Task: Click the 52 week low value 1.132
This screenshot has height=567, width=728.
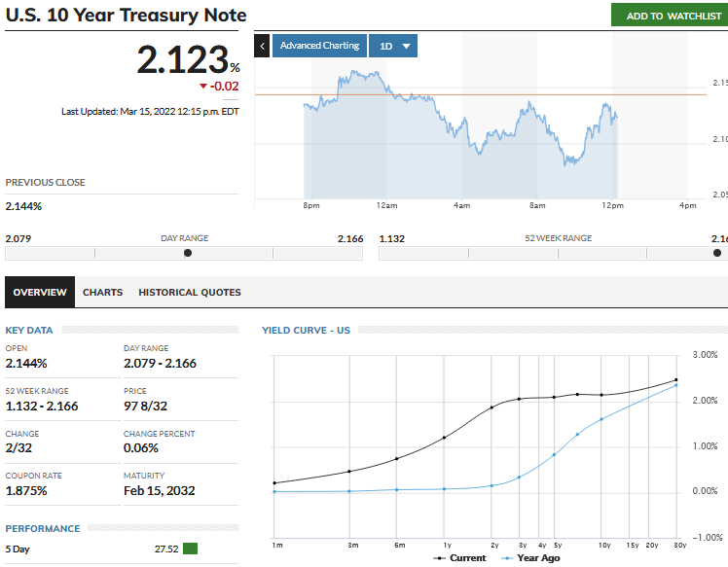Action: tap(392, 239)
